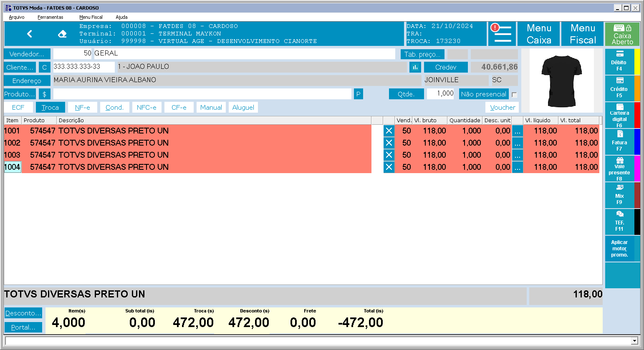Image resolution: width=644 pixels, height=350 pixels.
Task: Open the Menu Fiscal menu bar item
Action: tap(91, 17)
